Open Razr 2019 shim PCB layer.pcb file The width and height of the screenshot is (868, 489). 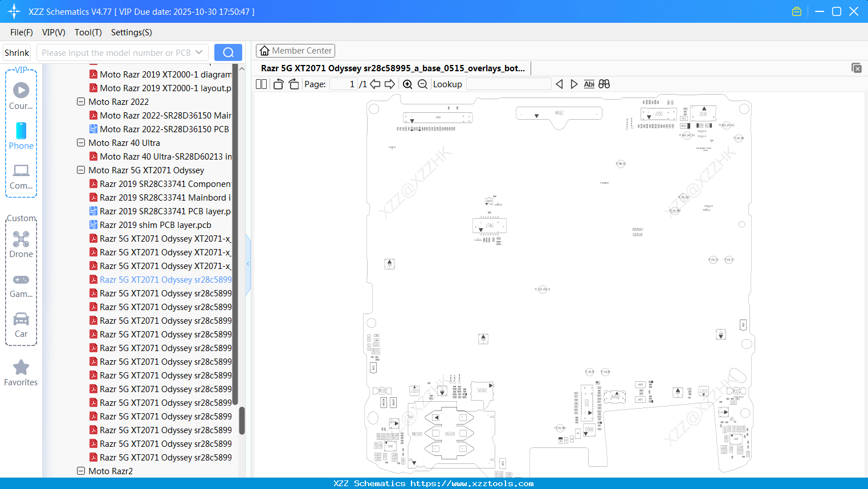click(156, 225)
